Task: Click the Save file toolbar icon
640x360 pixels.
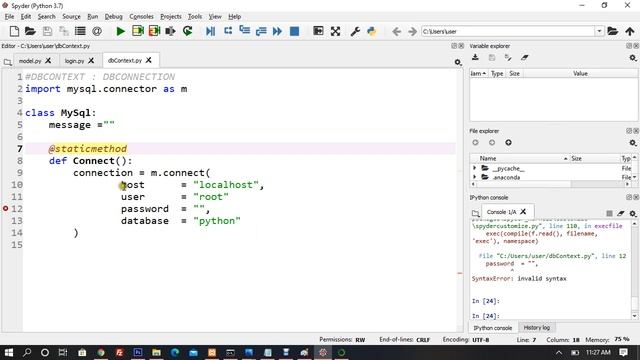Action: pos(47,31)
